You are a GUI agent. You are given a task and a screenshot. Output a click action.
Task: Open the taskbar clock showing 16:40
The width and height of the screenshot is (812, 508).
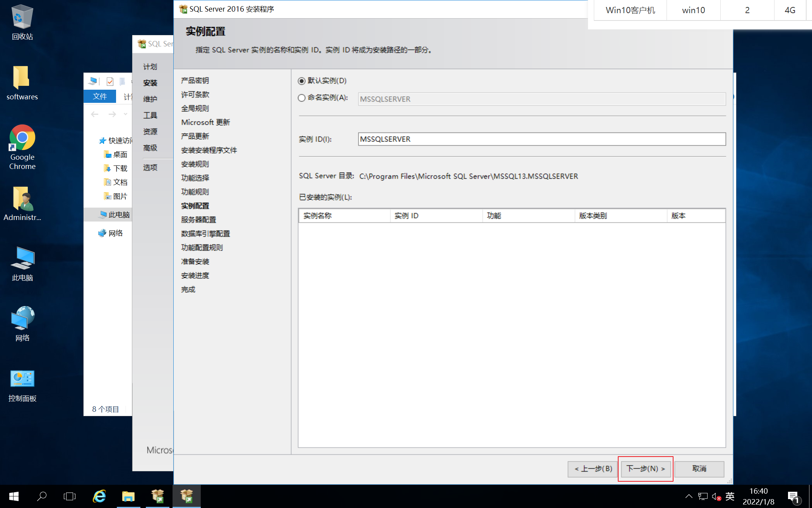pos(758,496)
